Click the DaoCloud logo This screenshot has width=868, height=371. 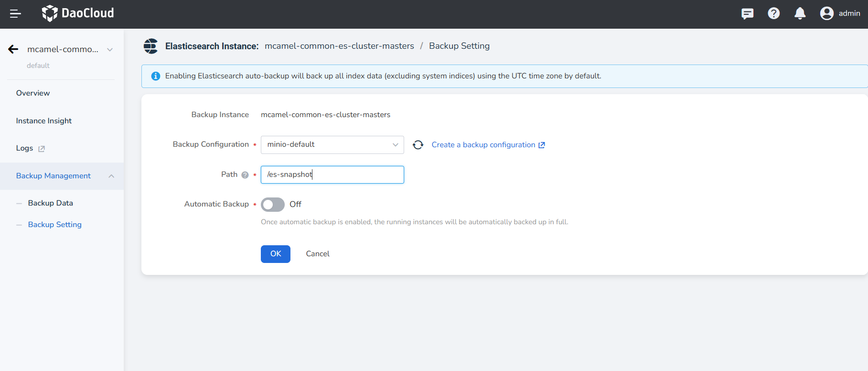pyautogui.click(x=78, y=13)
